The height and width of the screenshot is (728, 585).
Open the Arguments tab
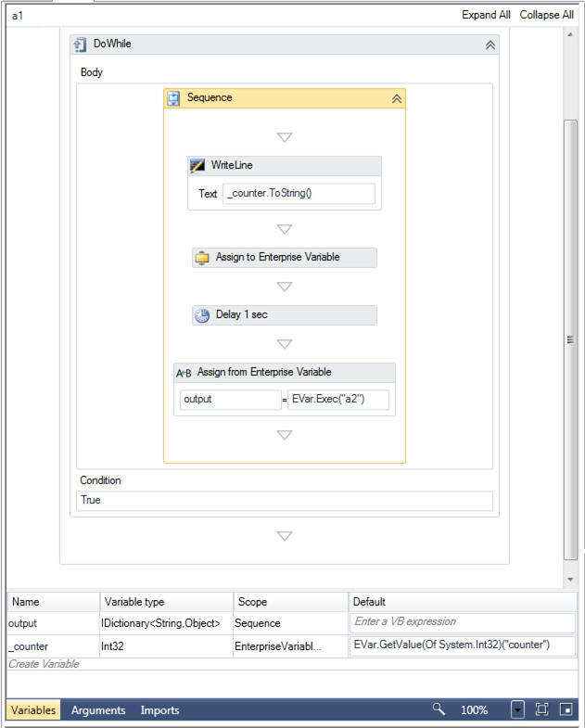(x=98, y=709)
